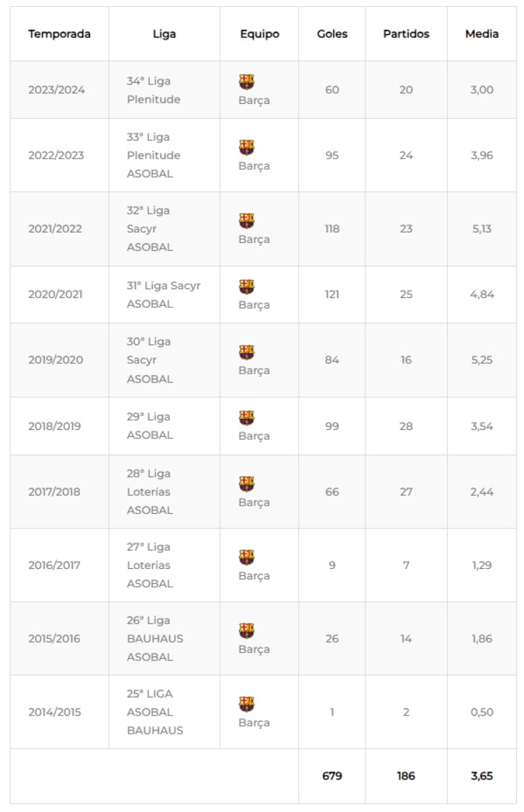This screenshot has width=524, height=812.
Task: Click the Barça crest in the 2017/2018 row
Action: tap(246, 484)
